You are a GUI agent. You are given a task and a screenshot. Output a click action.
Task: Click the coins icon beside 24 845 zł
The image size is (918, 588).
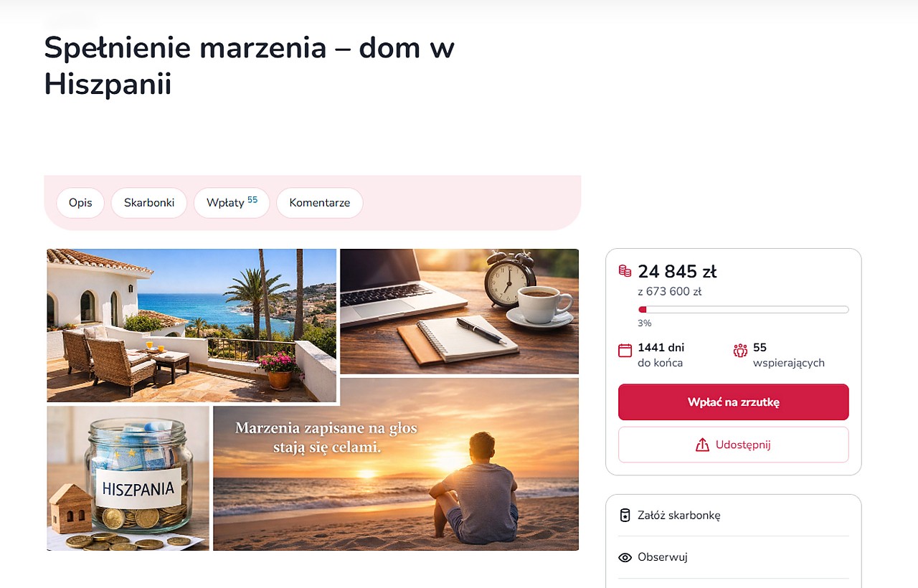(x=625, y=271)
